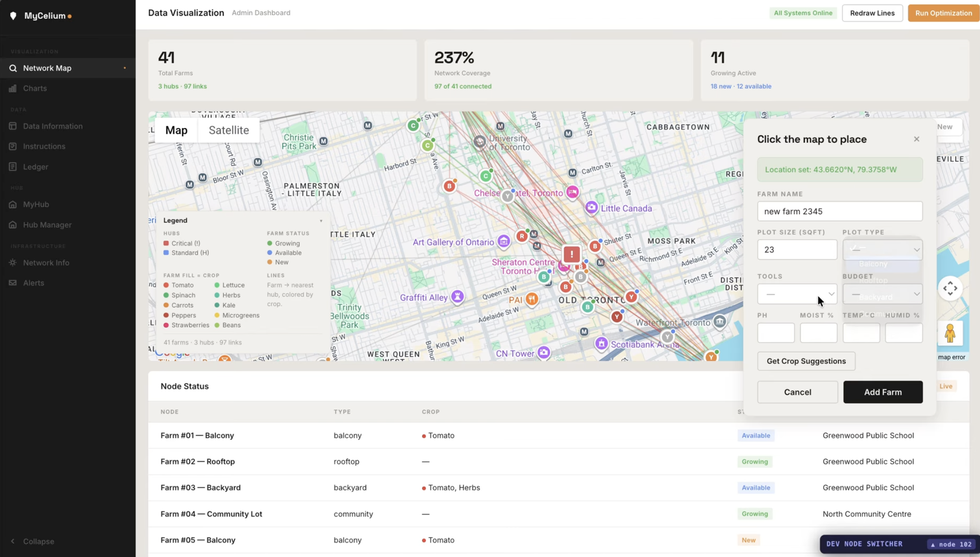Click the University of Toronto marker
Screen dimensions: 980x557
click(479, 142)
